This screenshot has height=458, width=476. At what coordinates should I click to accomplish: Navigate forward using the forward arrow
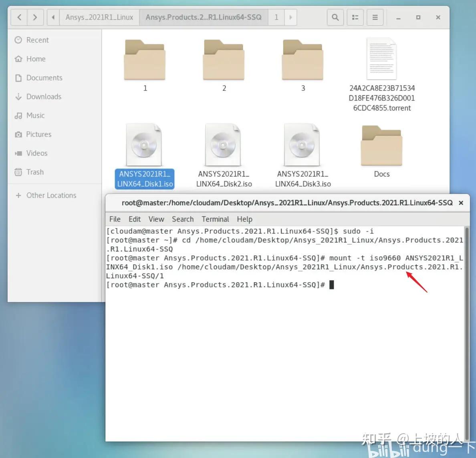[35, 17]
